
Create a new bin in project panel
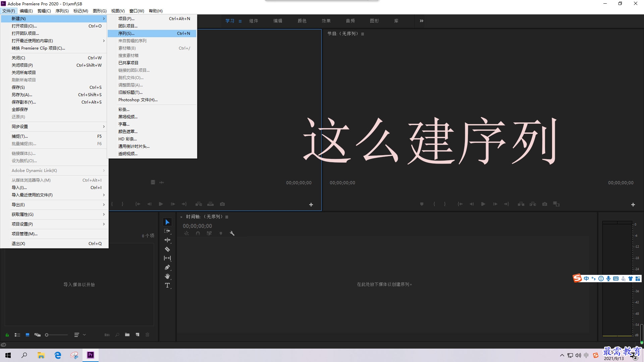tap(127, 335)
